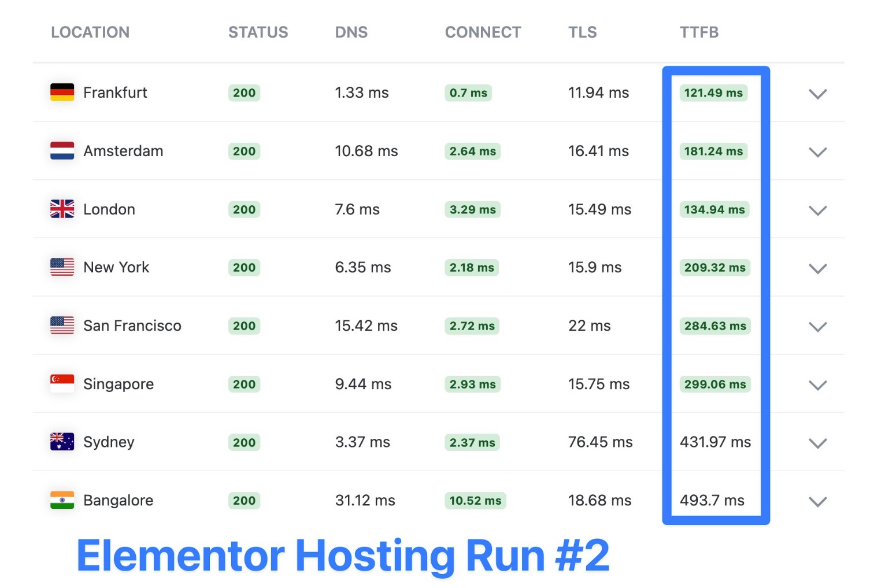The image size is (896, 588).
Task: Select the New York location name
Action: click(116, 267)
